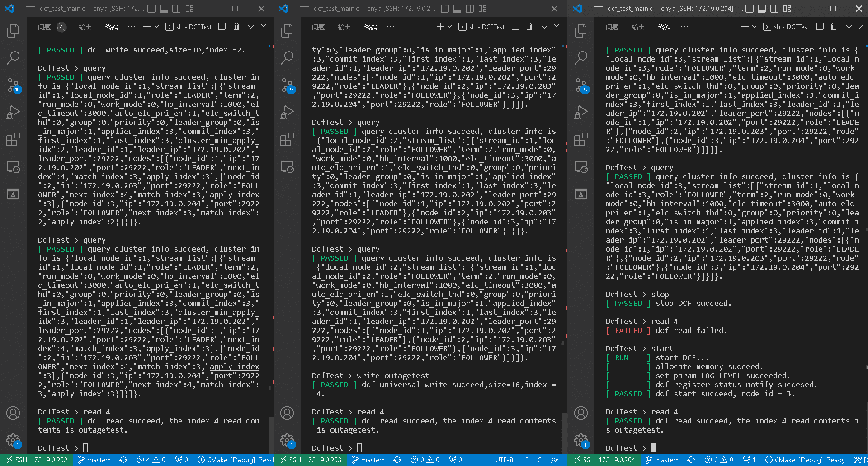Click master* branch in right window status bar
This screenshot has height=466, width=868.
[x=662, y=460]
